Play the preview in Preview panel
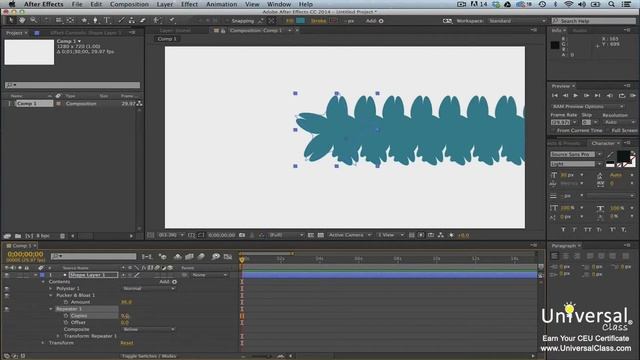Screen dimensions: 640x360 [576, 96]
